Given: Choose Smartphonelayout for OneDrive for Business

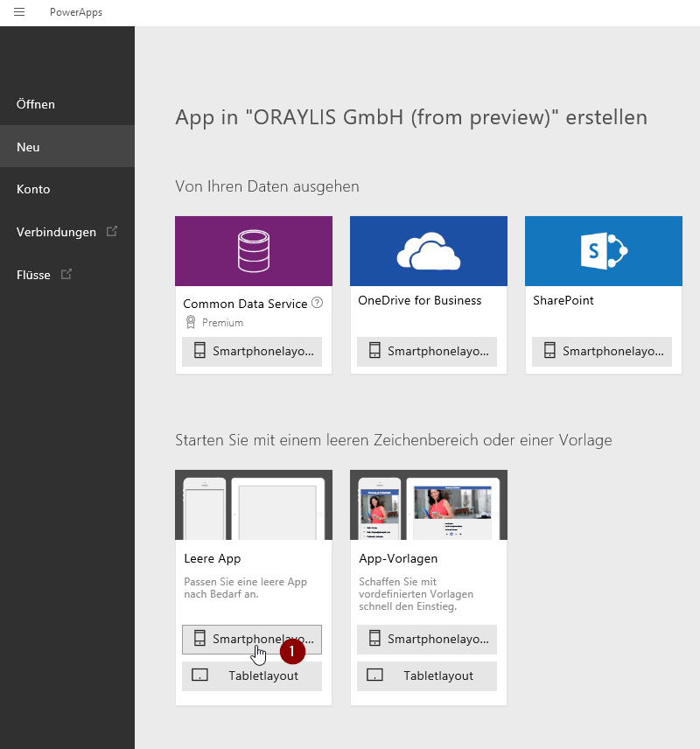Looking at the screenshot, I should [x=427, y=352].
